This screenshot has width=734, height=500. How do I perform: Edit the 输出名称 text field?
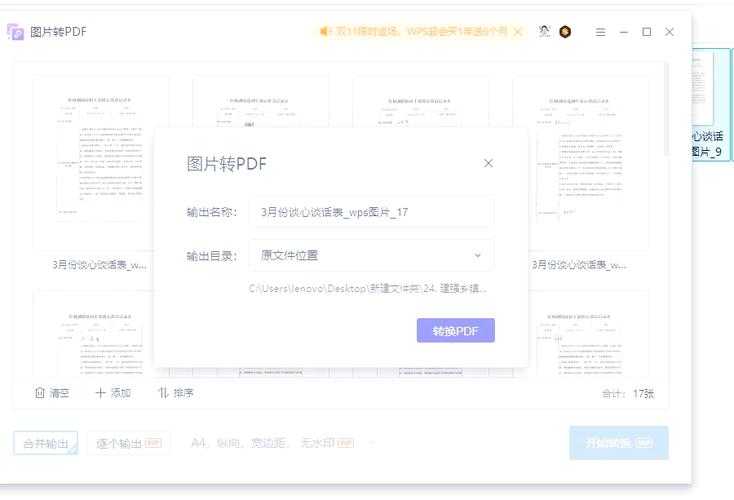coord(372,212)
